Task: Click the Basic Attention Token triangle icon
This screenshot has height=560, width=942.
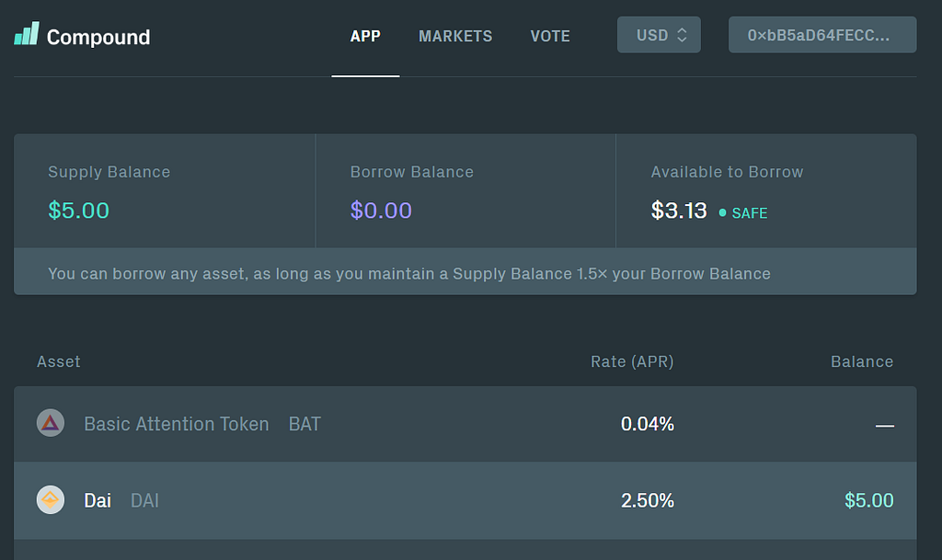Action: coord(51,423)
